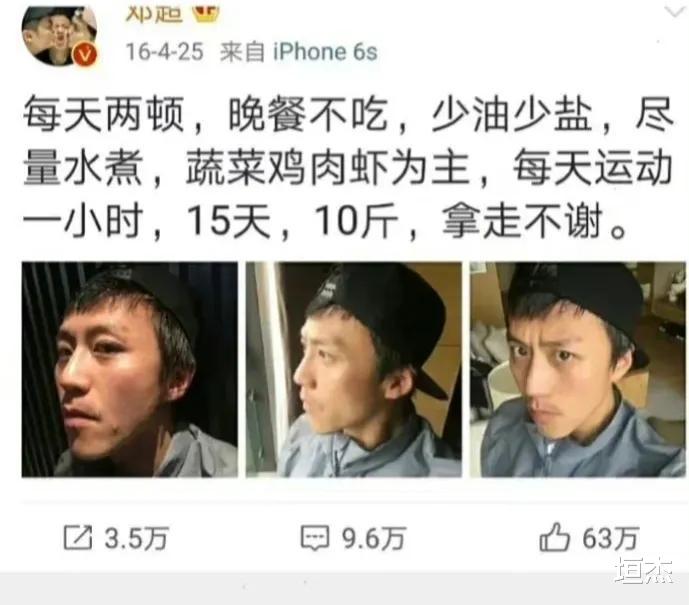Click the 16-4-25 post date
This screenshot has width=689, height=605.
(164, 52)
